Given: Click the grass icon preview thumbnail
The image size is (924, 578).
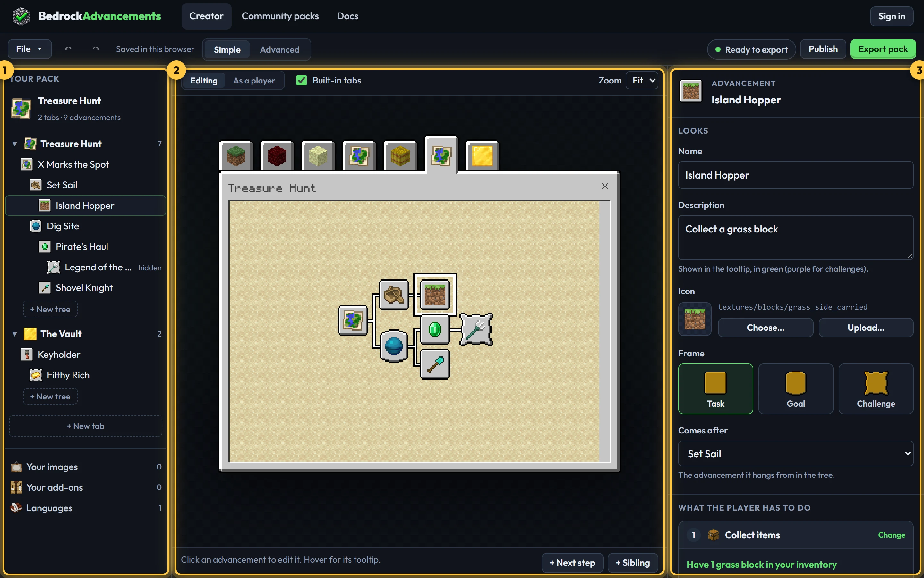Looking at the screenshot, I should (x=695, y=319).
